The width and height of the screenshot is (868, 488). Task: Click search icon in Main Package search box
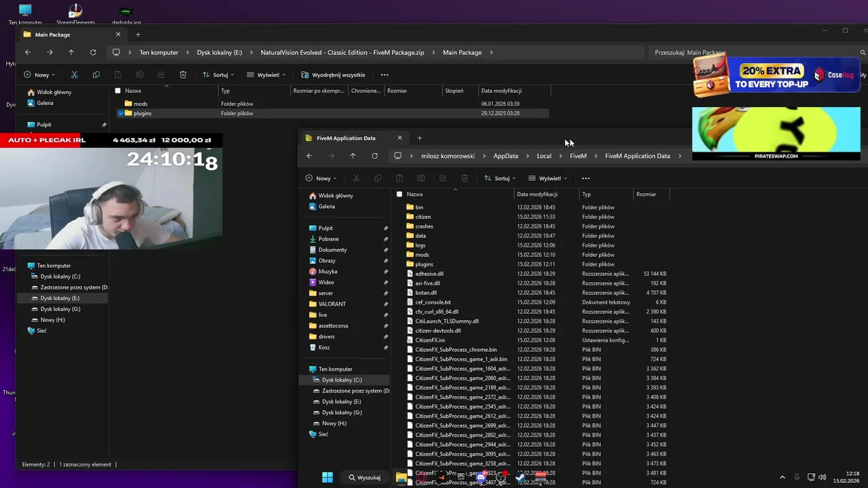tap(863, 52)
